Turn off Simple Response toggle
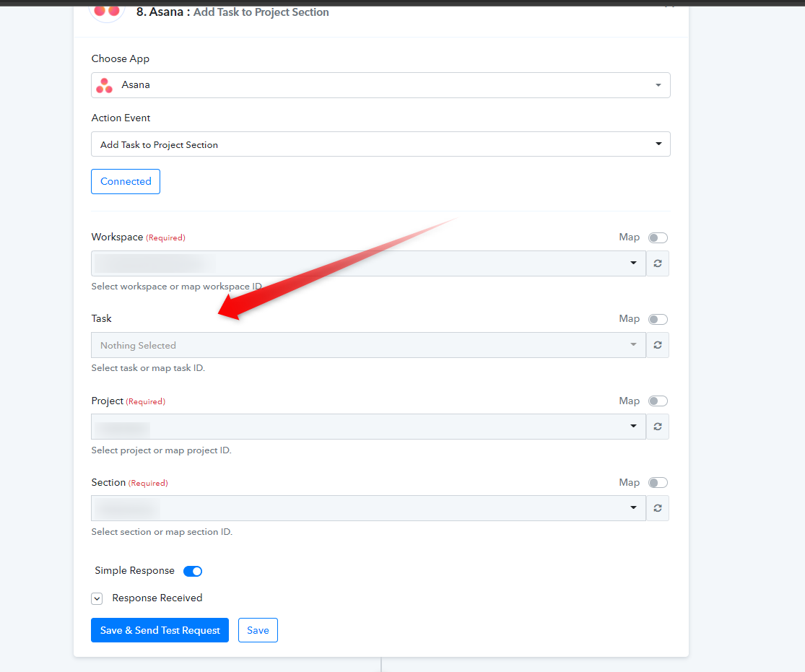Viewport: 805px width, 672px height. coord(193,571)
